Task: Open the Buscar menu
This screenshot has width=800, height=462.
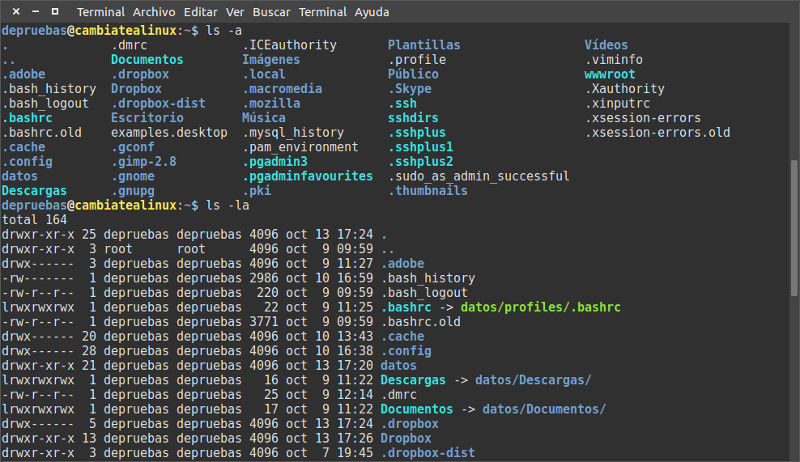Action: [x=271, y=12]
